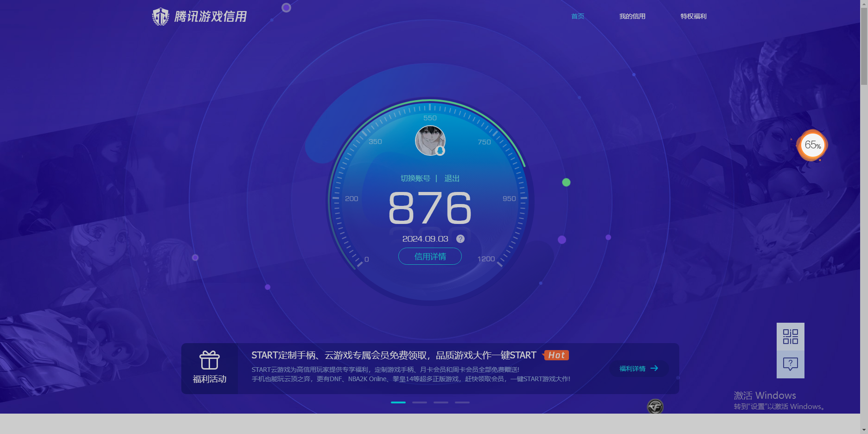Click the START定制手柄 banner headline
The width and height of the screenshot is (868, 434).
pos(394,355)
